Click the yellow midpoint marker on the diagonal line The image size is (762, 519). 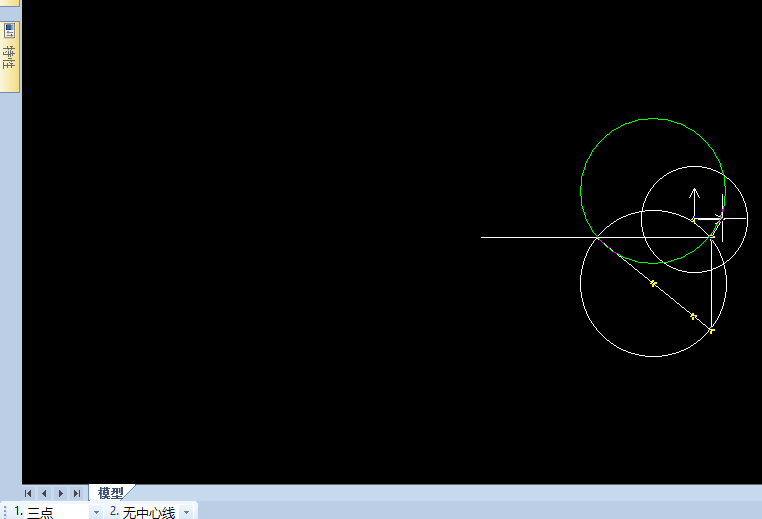click(x=654, y=283)
